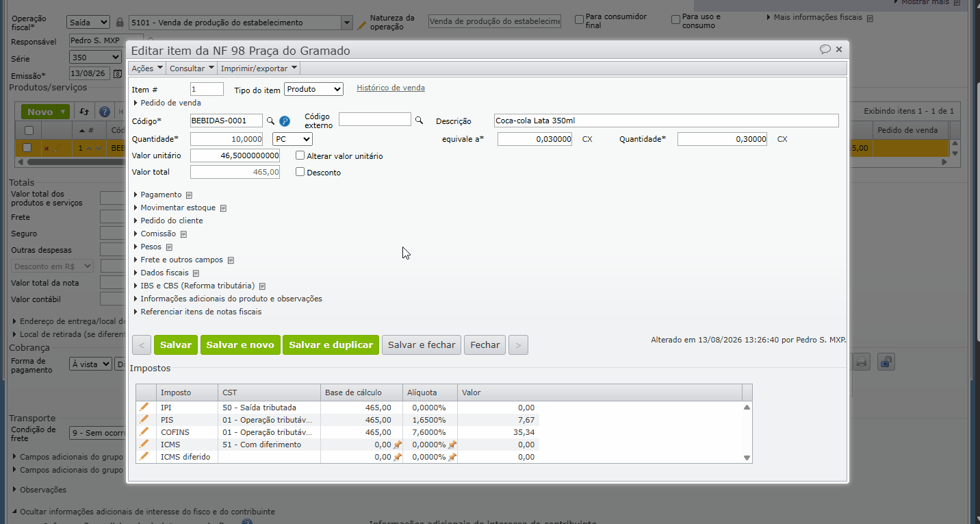The width and height of the screenshot is (980, 524).
Task: Click the search icon beside Código externo
Action: (x=419, y=120)
